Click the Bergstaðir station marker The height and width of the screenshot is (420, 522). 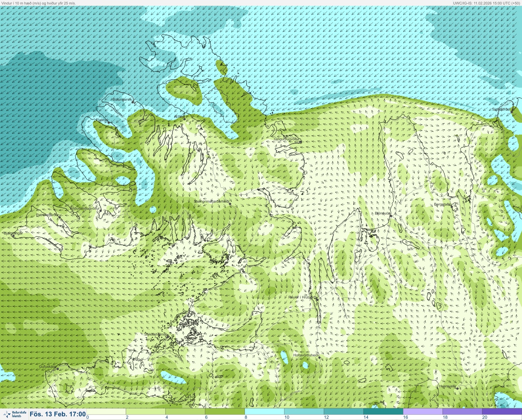click(452, 206)
